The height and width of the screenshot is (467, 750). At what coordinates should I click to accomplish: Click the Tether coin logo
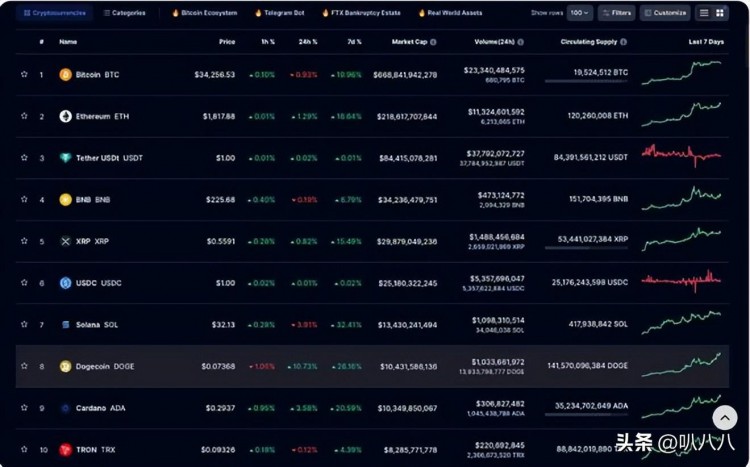click(x=66, y=158)
